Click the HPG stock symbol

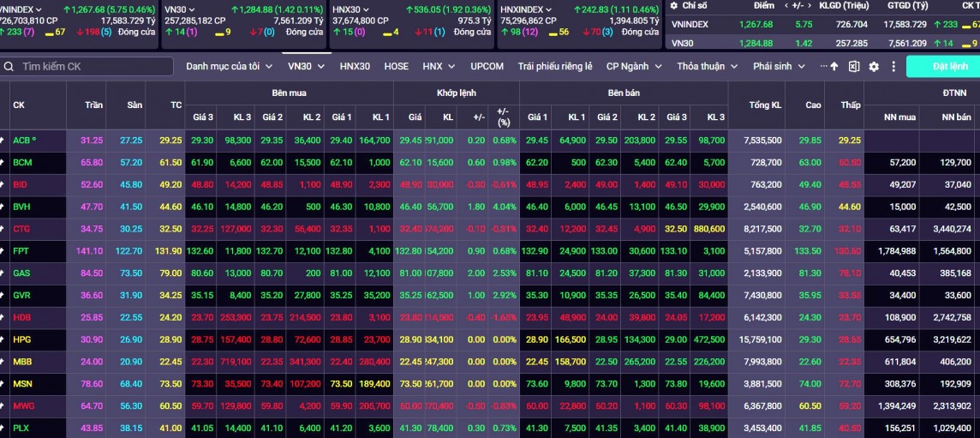coord(22,340)
